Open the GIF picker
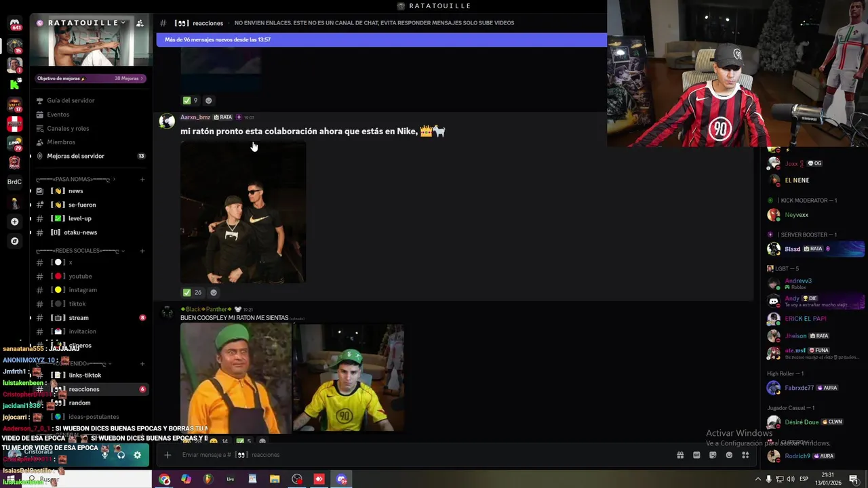Viewport: 868px width, 488px height. coord(696,455)
